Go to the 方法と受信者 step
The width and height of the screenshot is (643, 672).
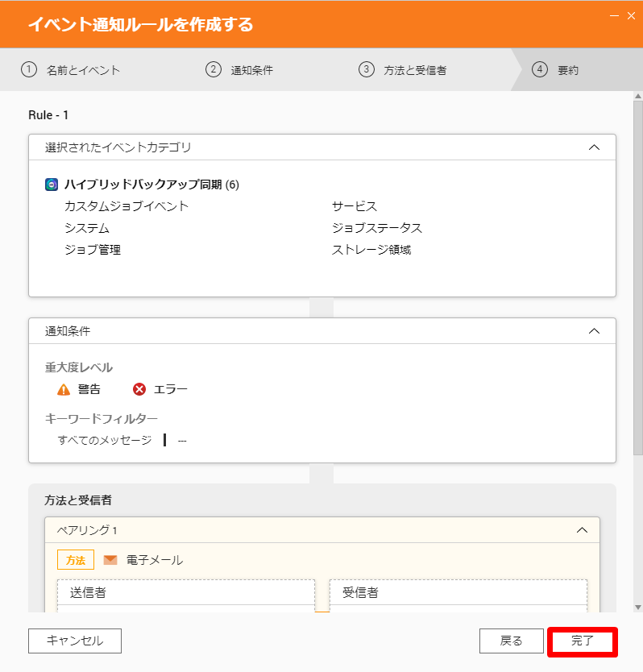415,70
